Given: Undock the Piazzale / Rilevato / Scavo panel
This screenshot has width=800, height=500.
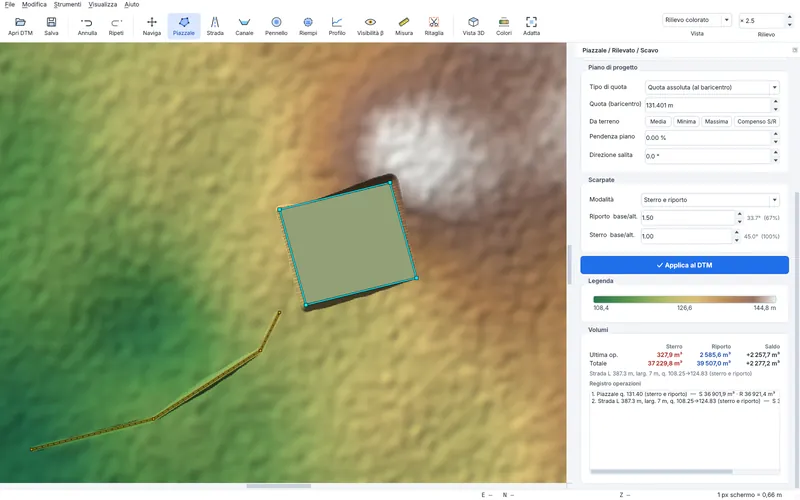Looking at the screenshot, I should [x=794, y=50].
